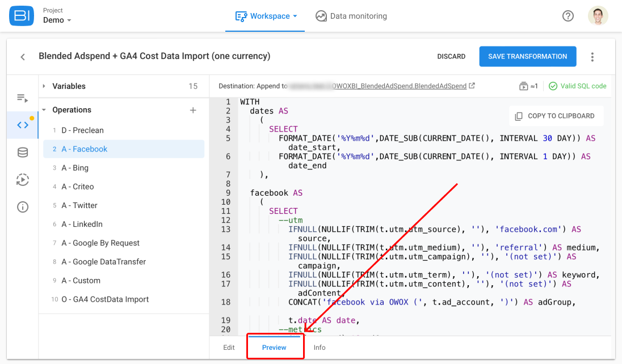
Task: Switch to the Info tab
Action: point(320,348)
